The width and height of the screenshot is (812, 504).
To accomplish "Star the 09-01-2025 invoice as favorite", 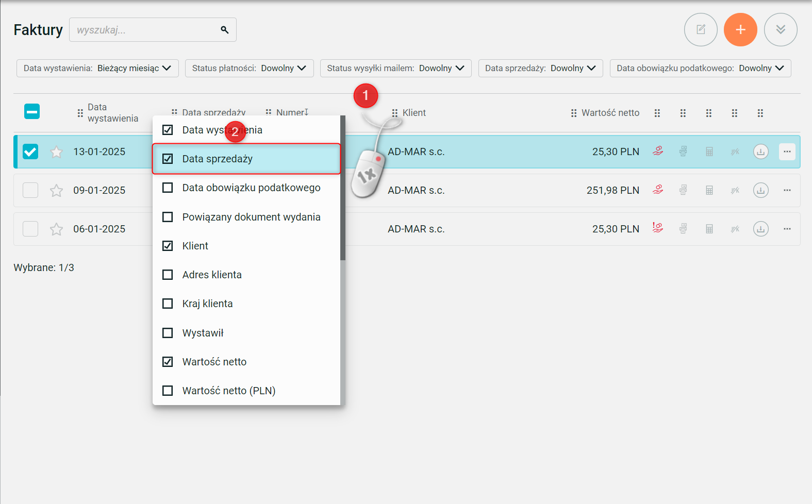I will coord(56,191).
